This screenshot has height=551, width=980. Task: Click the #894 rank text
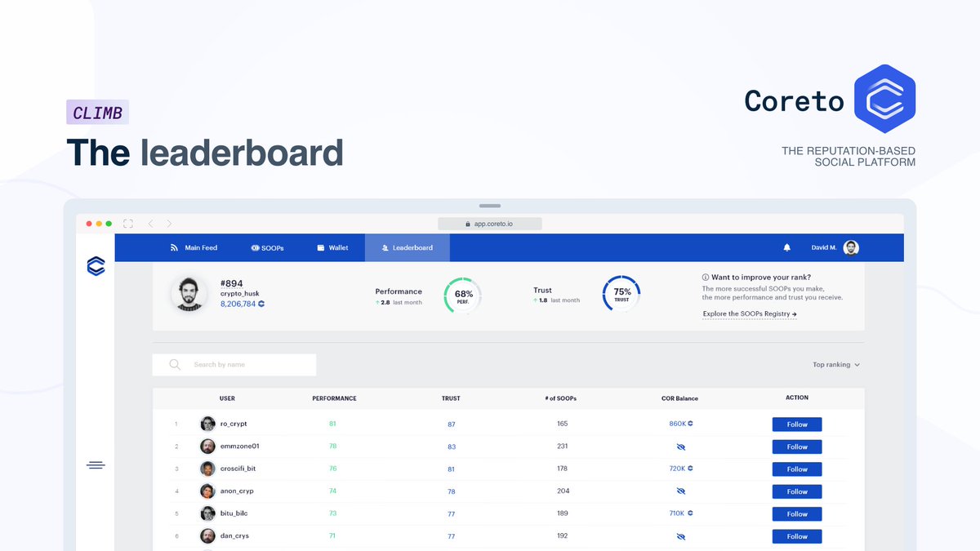[232, 283]
